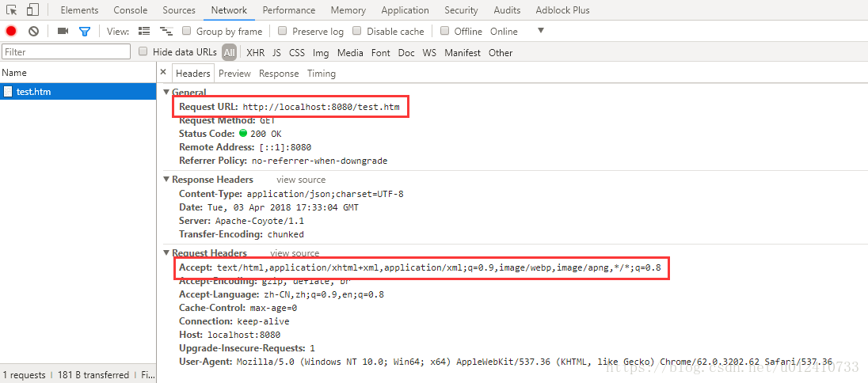The image size is (868, 383).
Task: Filter requests by Manifest
Action: (x=463, y=52)
